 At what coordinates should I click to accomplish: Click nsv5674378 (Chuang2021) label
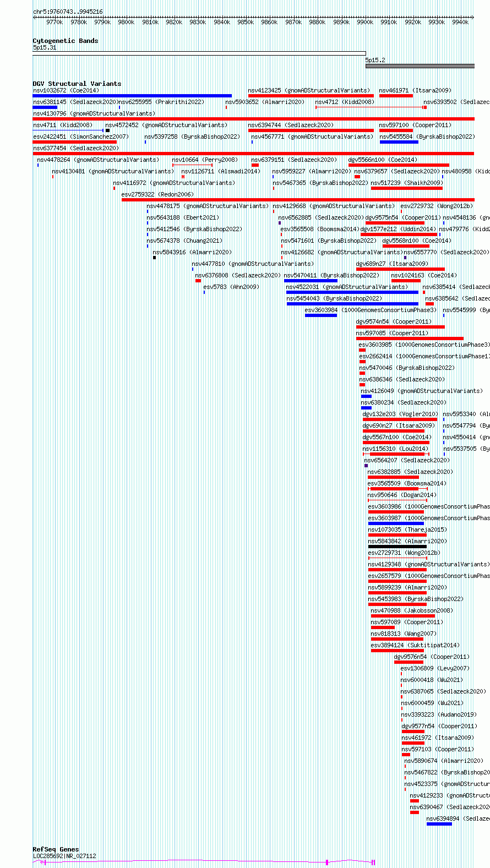click(x=184, y=241)
